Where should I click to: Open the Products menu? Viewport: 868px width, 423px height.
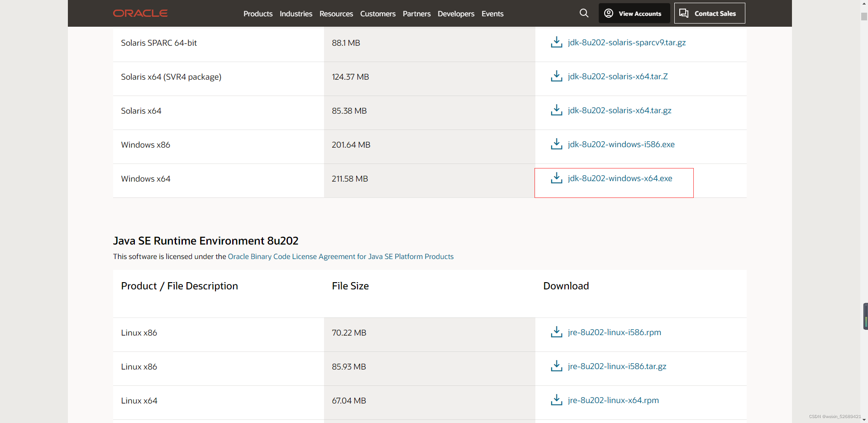258,14
